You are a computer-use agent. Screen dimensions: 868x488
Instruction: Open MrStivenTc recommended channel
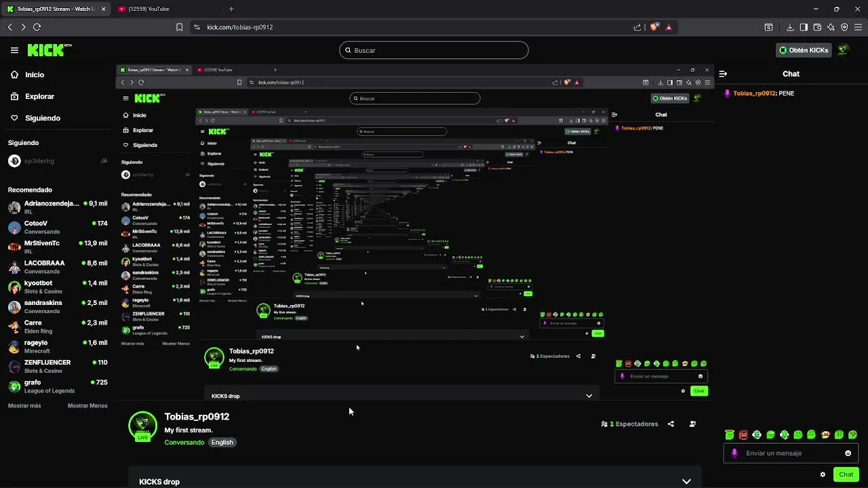58,247
